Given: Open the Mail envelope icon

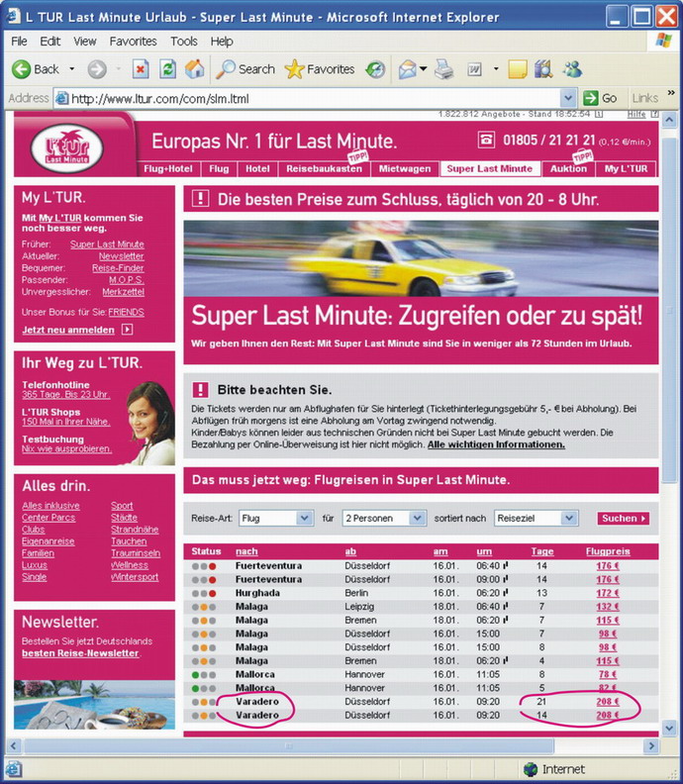Looking at the screenshot, I should tap(408, 69).
